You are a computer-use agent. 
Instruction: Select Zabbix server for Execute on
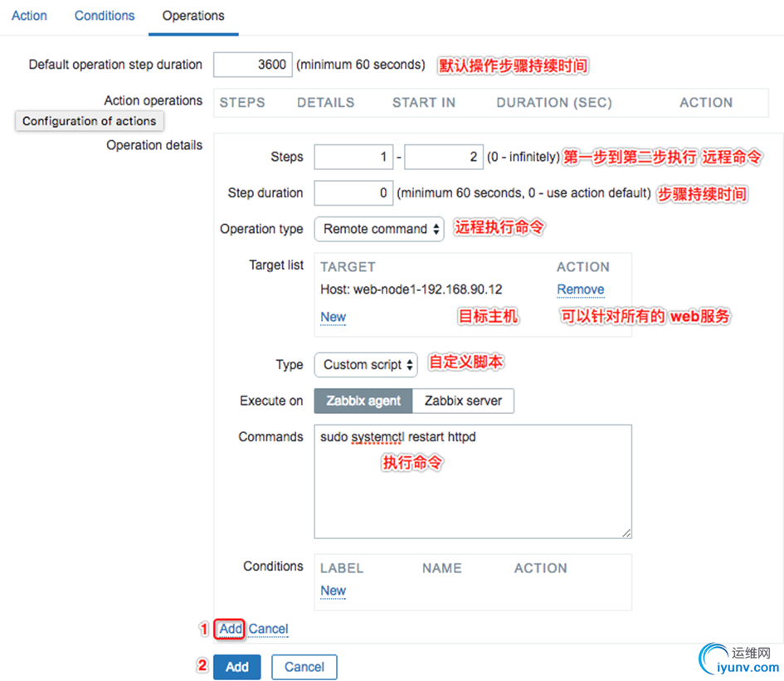click(463, 401)
